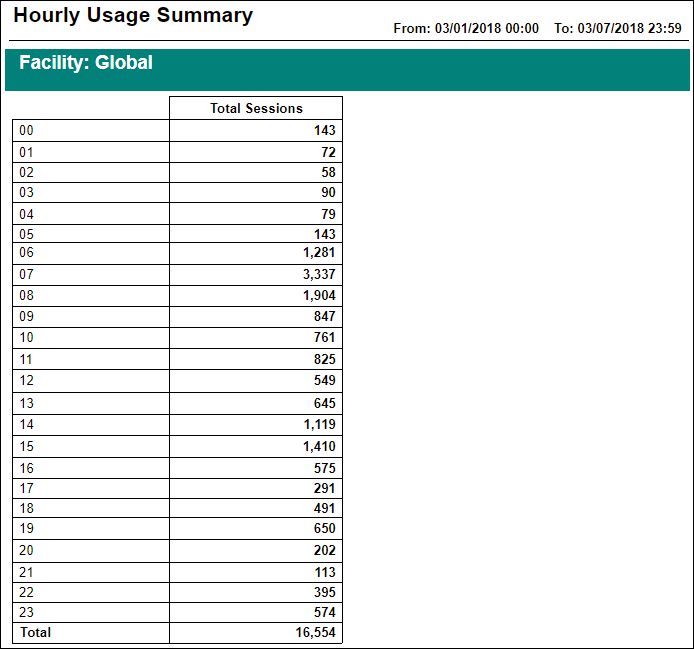Select hour row label 07
The width and height of the screenshot is (694, 649).
tap(27, 274)
